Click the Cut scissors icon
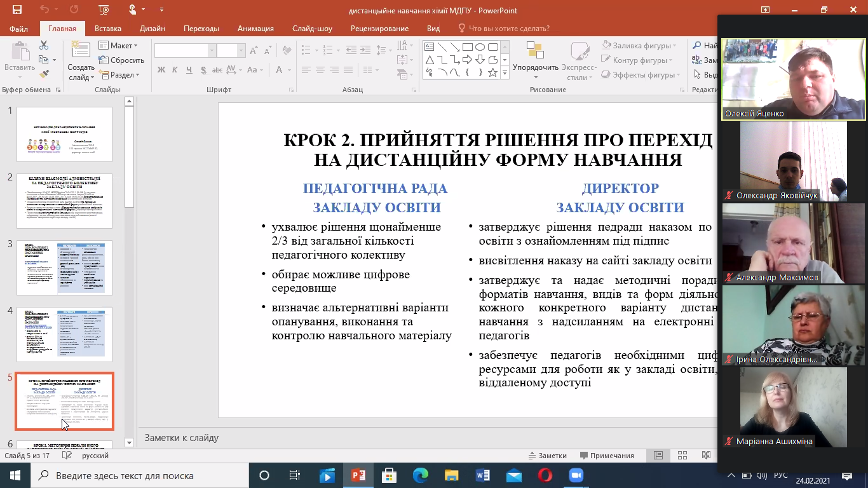This screenshot has height=488, width=868. coord(44,46)
